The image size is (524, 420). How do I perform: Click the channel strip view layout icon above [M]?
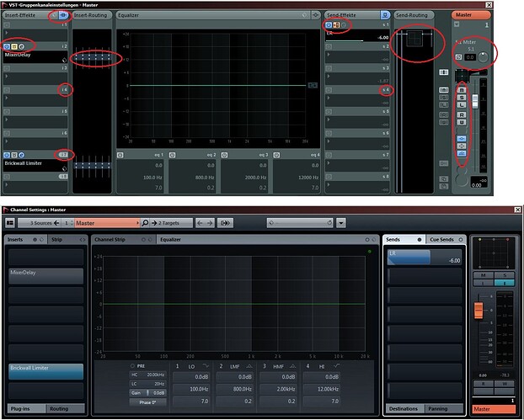coord(443,72)
